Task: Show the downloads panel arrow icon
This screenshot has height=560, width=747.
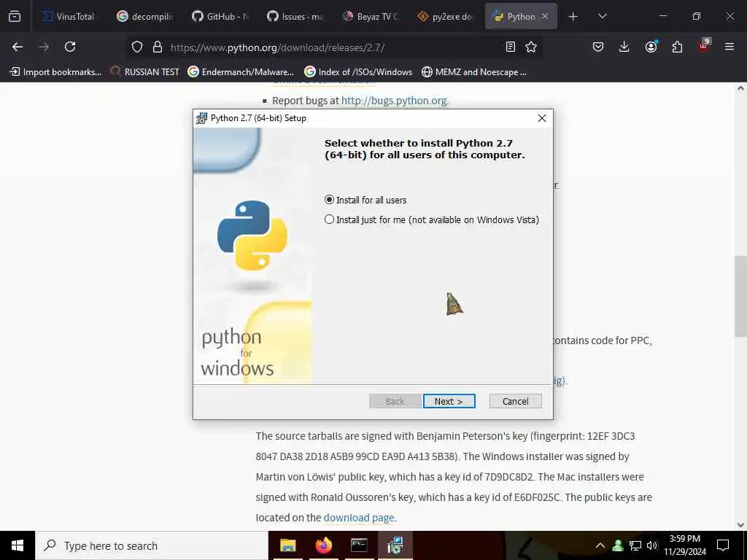Action: pos(624,47)
